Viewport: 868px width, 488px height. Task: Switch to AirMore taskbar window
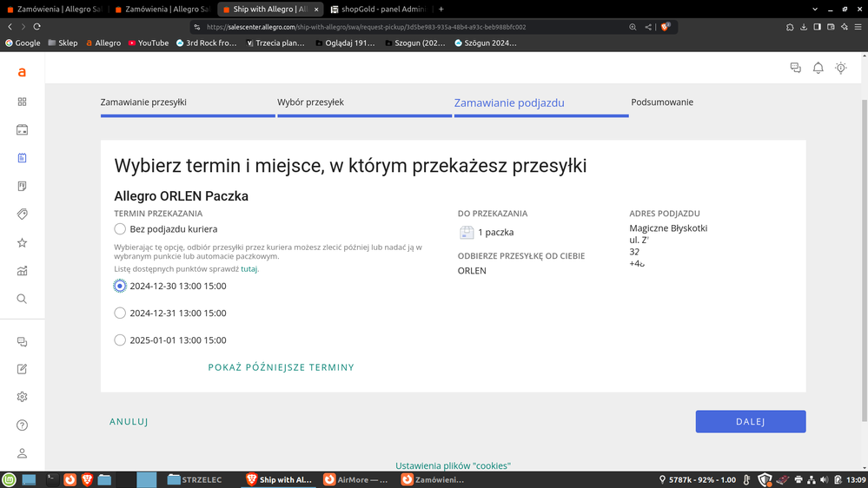[x=355, y=479]
